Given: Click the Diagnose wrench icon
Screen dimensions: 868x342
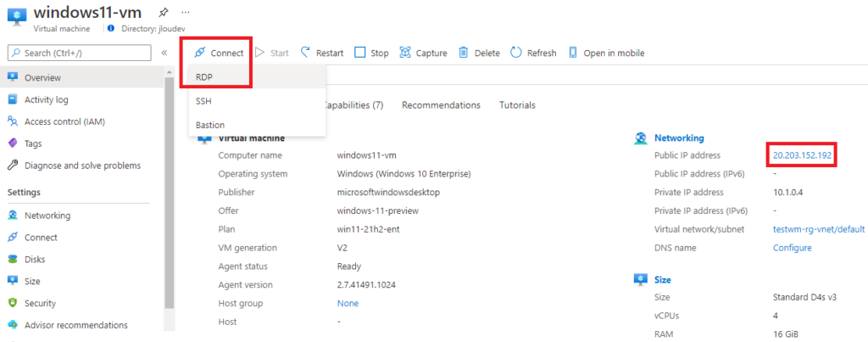Looking at the screenshot, I should pyautogui.click(x=13, y=165).
